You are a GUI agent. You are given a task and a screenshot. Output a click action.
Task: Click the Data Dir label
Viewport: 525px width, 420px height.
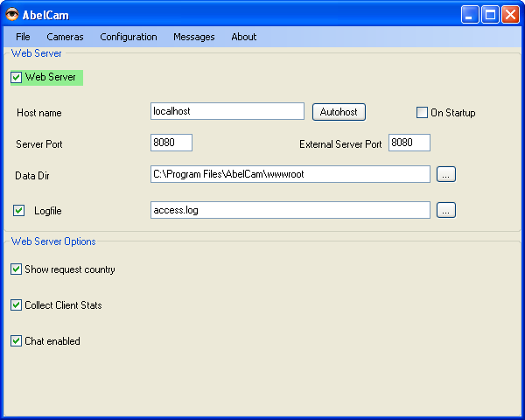click(32, 176)
